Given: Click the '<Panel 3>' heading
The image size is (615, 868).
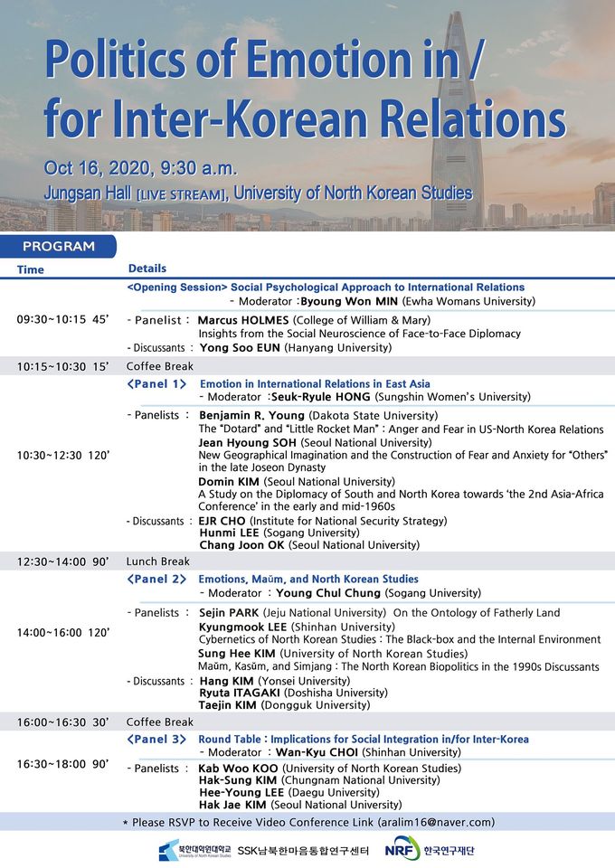Looking at the screenshot, I should tap(156, 739).
